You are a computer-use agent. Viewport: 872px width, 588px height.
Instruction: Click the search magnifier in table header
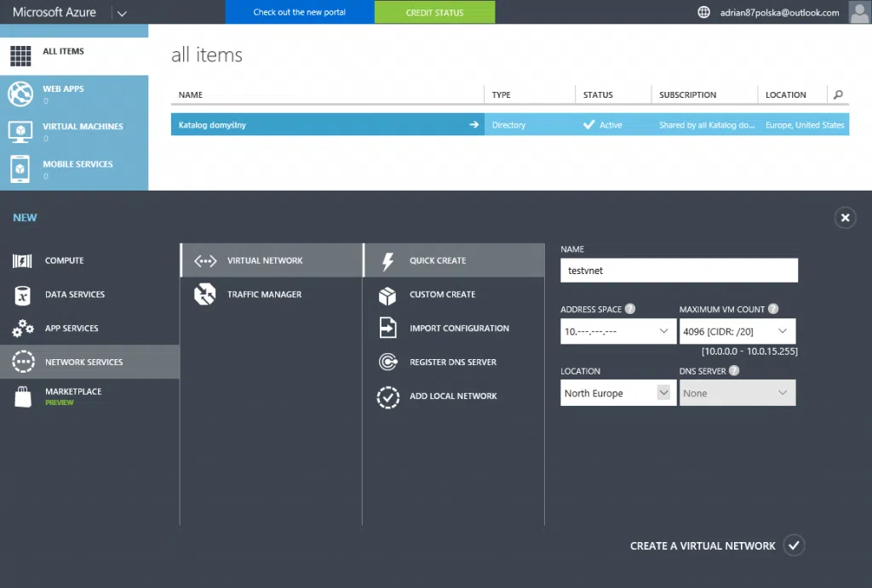pyautogui.click(x=839, y=95)
